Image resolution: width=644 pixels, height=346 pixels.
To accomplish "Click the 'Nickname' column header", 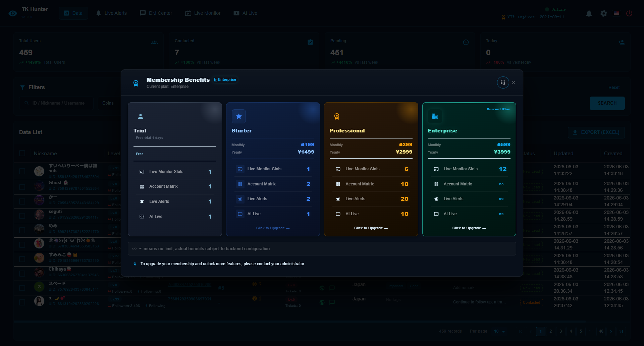I will click(45, 154).
